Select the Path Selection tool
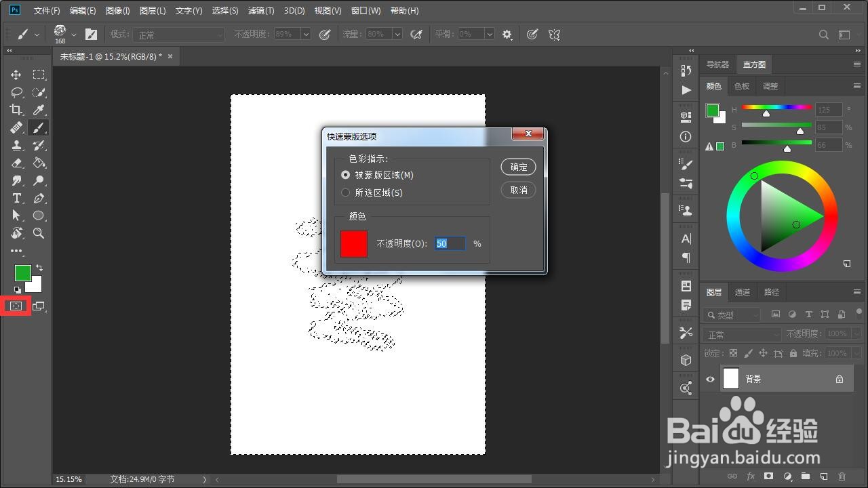This screenshot has width=868, height=488. pos(16,216)
